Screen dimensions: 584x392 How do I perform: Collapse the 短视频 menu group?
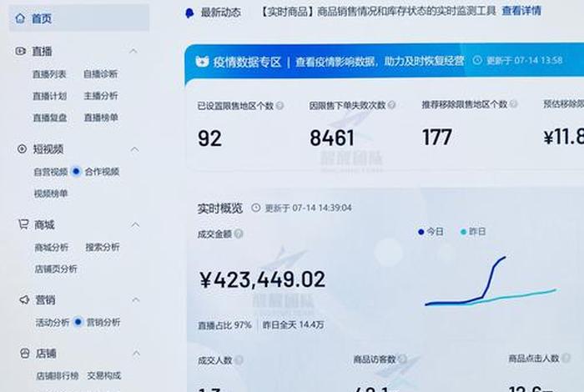pos(134,149)
